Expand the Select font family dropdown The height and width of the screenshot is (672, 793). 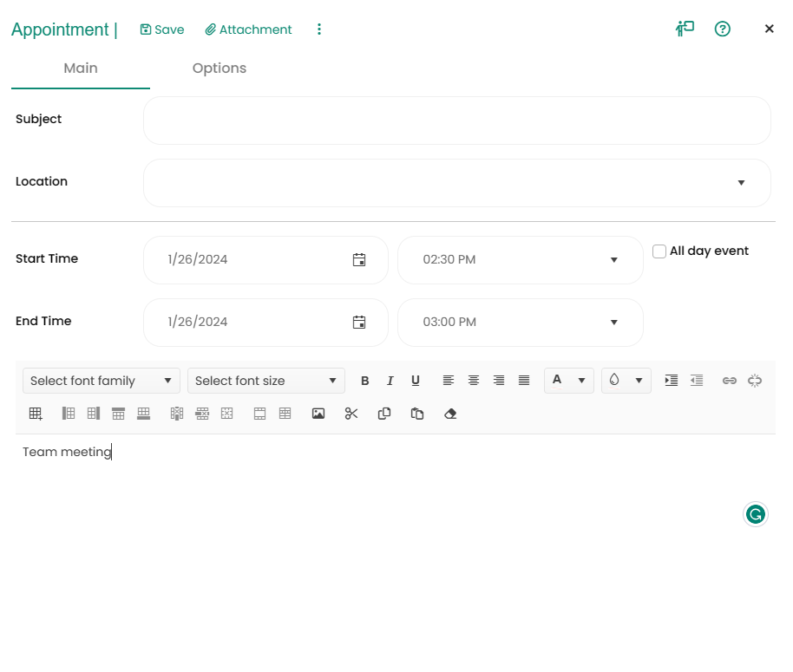(101, 381)
